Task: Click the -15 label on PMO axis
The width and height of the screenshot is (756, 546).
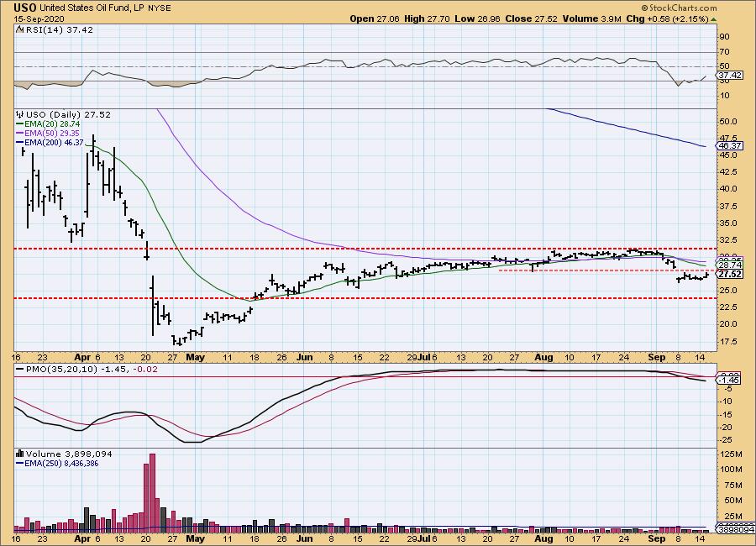Action: [726, 414]
